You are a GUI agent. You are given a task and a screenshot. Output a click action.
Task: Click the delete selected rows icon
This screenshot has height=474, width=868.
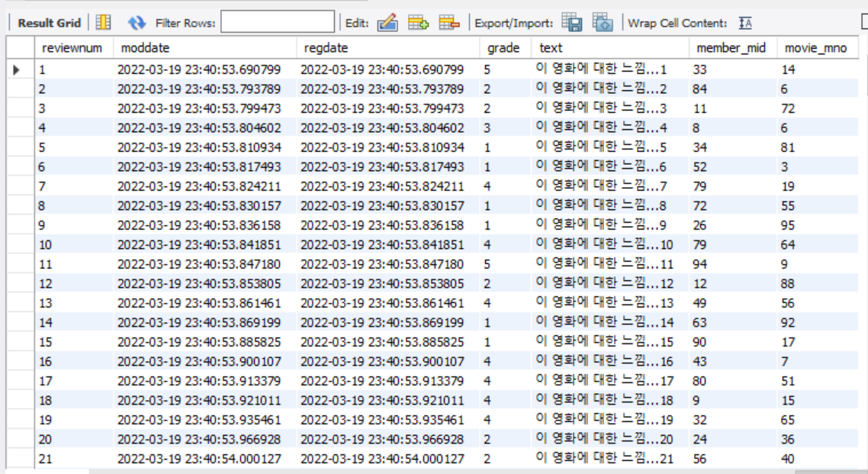point(449,23)
